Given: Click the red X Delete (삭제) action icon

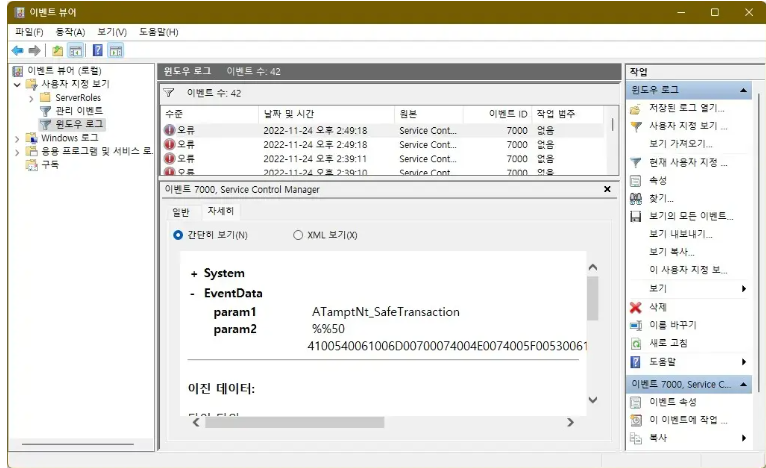Looking at the screenshot, I should point(635,307).
